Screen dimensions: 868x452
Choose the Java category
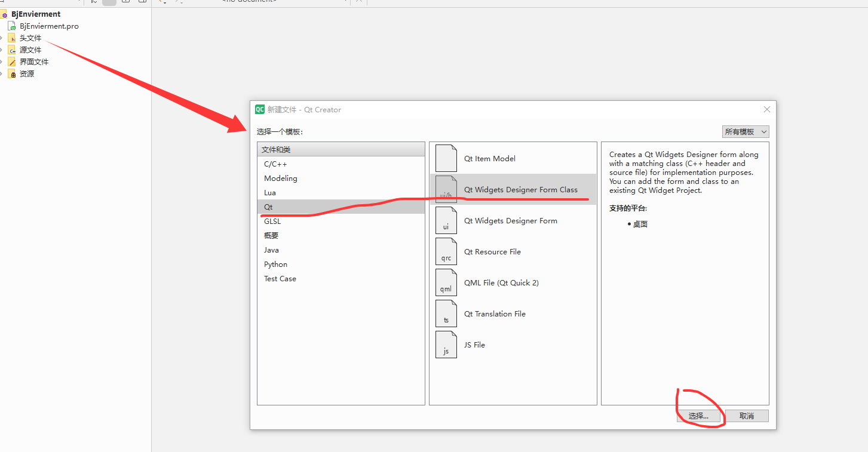click(341, 250)
